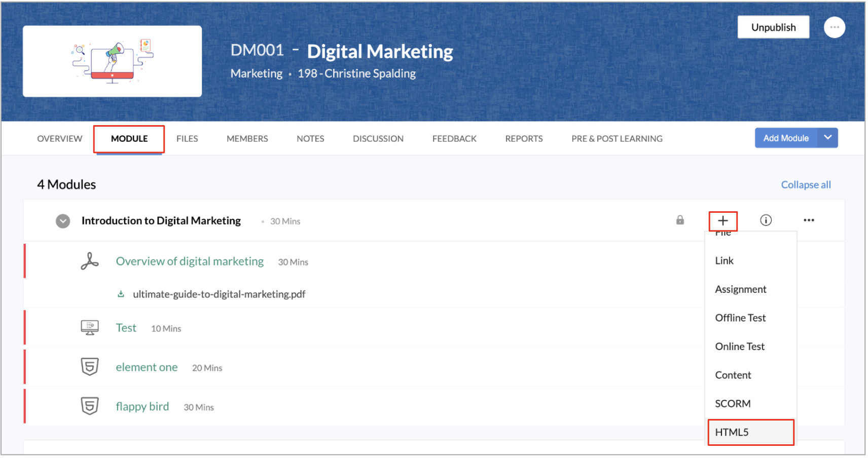The image size is (868, 458).
Task: Click the DM001 course code
Action: click(257, 50)
